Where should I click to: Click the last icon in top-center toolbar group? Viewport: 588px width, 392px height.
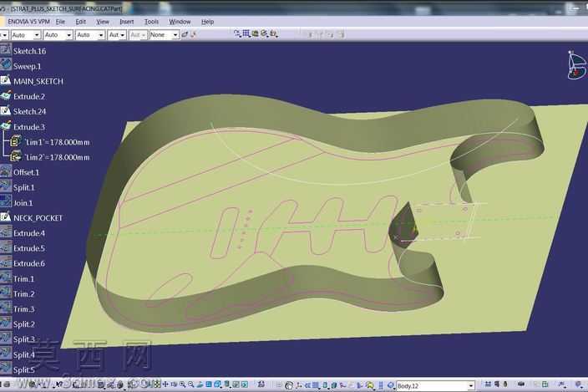coord(274,33)
